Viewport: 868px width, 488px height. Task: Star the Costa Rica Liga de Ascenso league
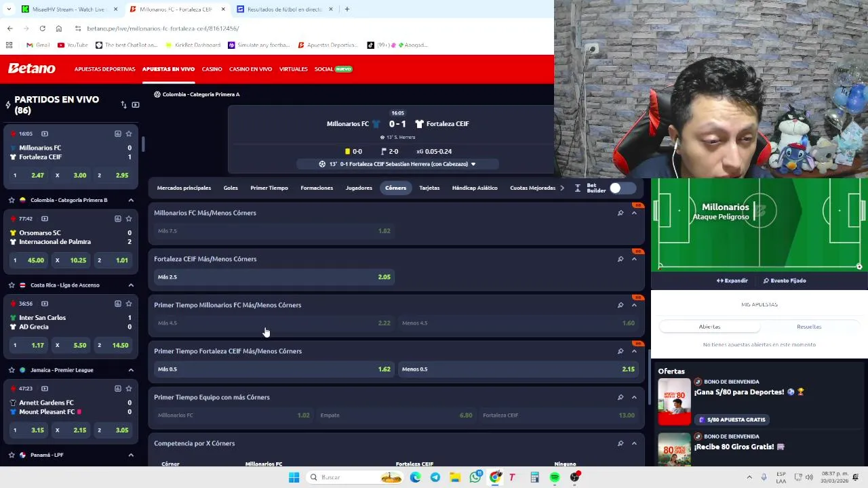[12, 285]
